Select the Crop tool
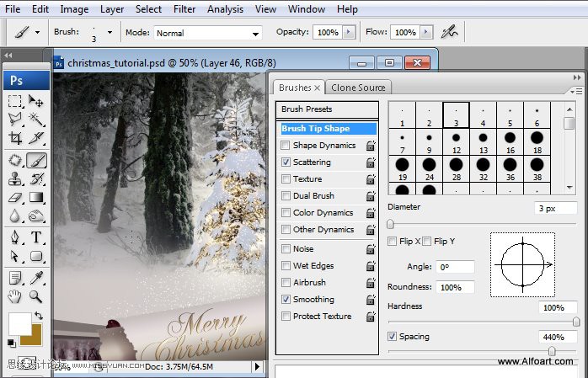This screenshot has height=378, width=588. tap(15, 139)
